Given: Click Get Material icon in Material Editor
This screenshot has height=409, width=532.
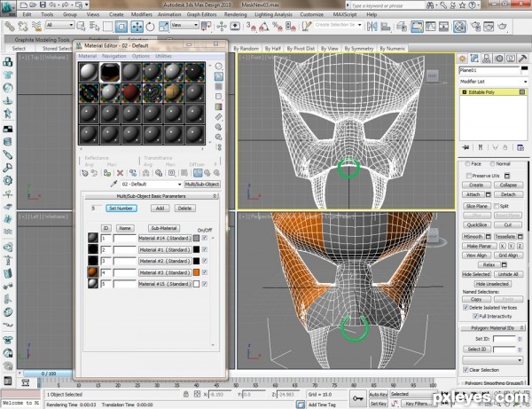Looking at the screenshot, I should coord(84,173).
